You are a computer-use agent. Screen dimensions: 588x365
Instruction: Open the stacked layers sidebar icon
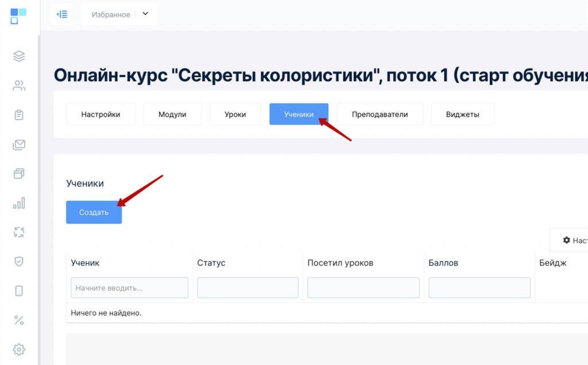[19, 56]
